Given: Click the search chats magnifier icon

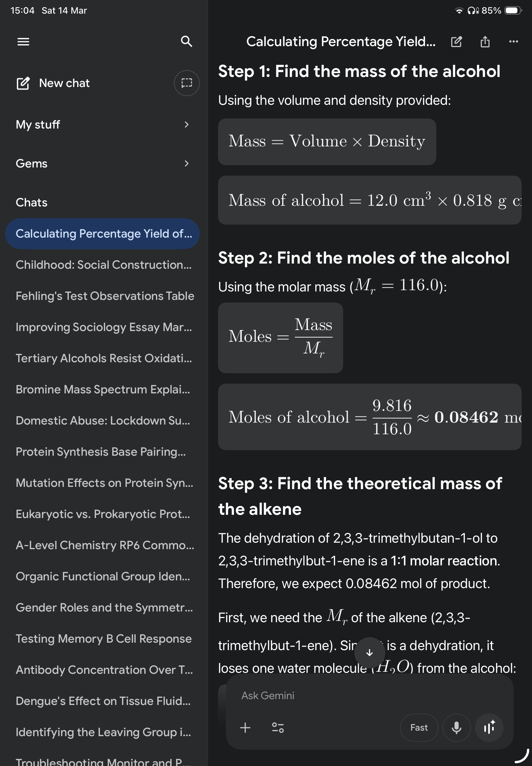Looking at the screenshot, I should (x=186, y=41).
